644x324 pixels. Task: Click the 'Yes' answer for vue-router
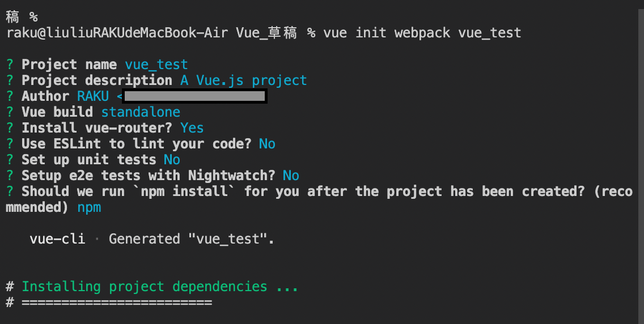coord(192,128)
